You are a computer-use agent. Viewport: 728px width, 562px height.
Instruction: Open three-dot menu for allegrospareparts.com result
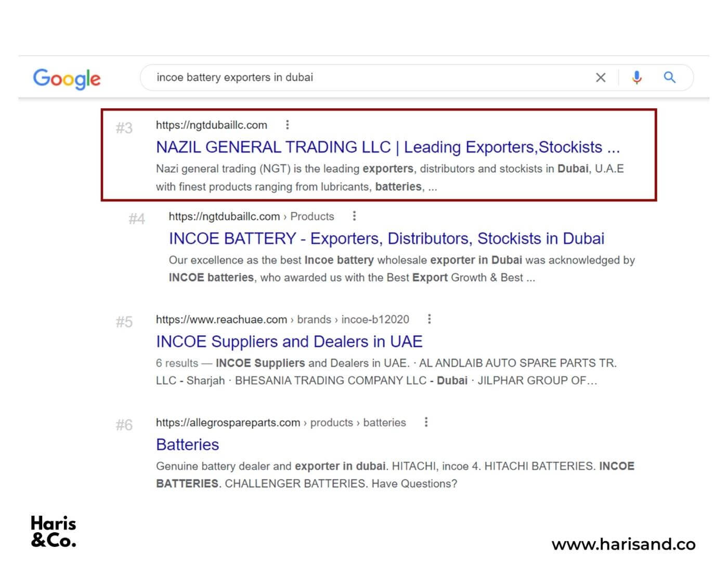pyautogui.click(x=426, y=422)
